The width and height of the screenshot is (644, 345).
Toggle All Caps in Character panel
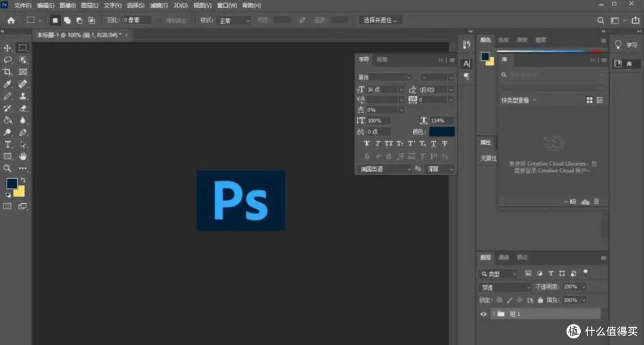(x=389, y=144)
